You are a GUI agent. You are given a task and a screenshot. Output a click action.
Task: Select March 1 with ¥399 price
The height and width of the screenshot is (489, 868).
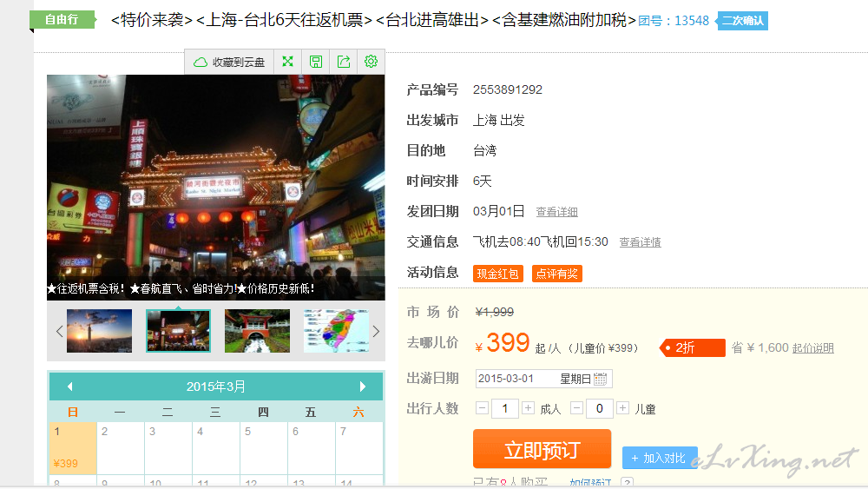click(x=73, y=447)
